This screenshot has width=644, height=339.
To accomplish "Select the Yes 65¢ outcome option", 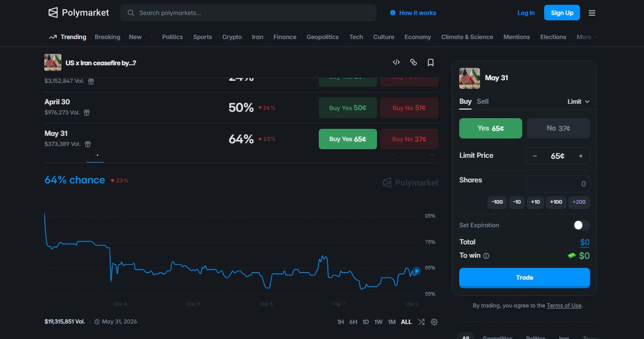I will pyautogui.click(x=491, y=128).
